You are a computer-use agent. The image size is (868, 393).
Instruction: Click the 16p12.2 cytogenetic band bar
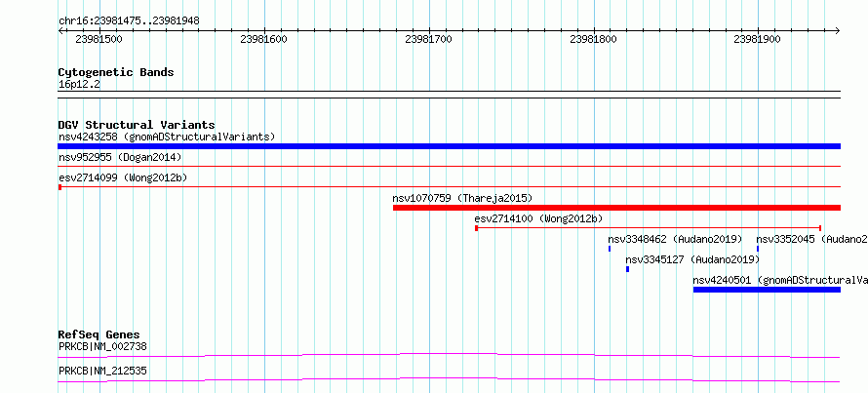449,95
